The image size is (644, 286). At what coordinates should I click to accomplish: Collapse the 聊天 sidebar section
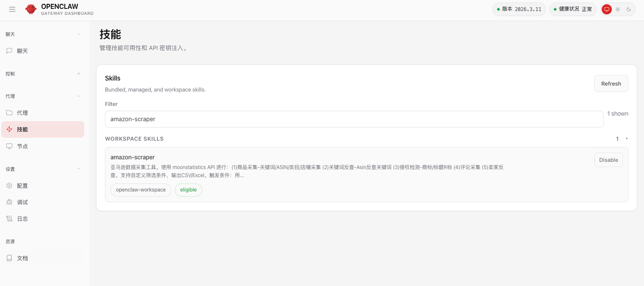coord(78,34)
